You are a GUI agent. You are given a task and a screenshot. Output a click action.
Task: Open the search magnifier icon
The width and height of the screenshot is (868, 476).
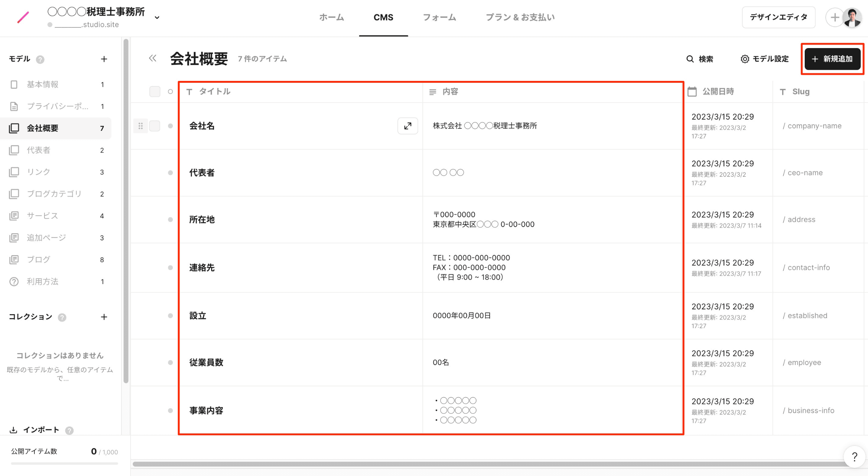point(690,59)
